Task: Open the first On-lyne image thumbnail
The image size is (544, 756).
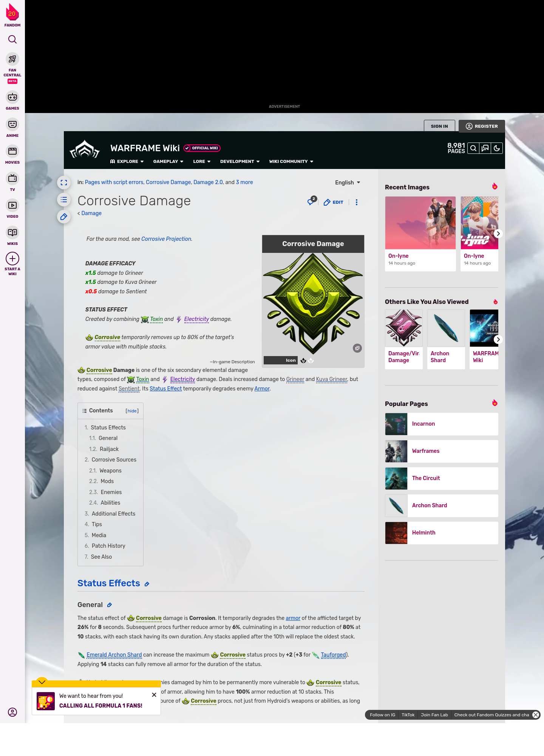Action: pyautogui.click(x=420, y=223)
